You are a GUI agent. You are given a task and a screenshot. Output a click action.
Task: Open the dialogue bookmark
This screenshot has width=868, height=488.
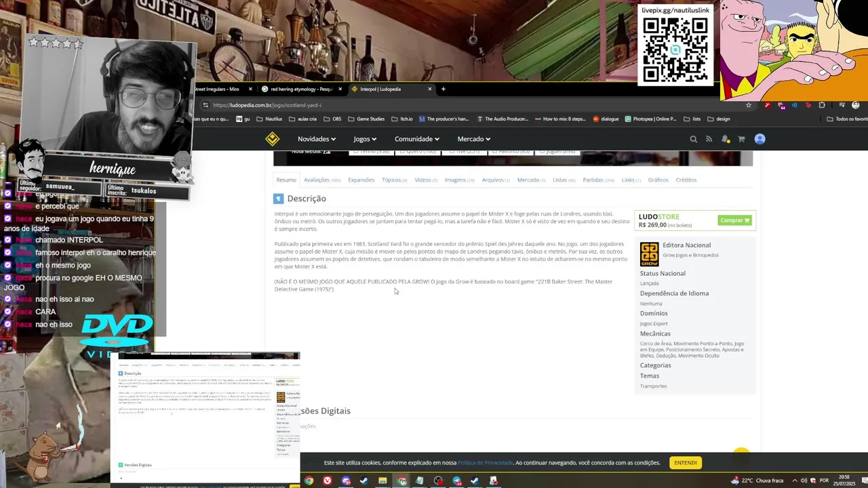click(x=606, y=119)
